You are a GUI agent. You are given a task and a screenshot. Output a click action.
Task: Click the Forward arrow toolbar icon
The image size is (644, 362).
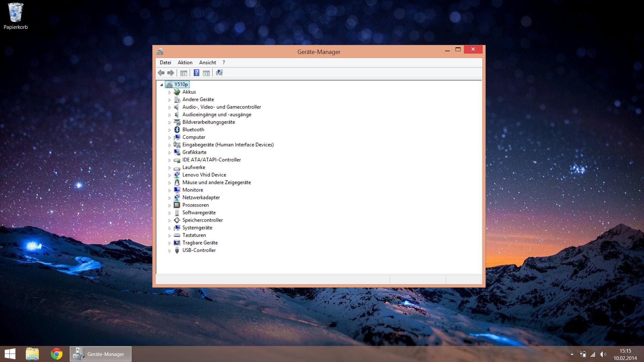[x=171, y=73]
